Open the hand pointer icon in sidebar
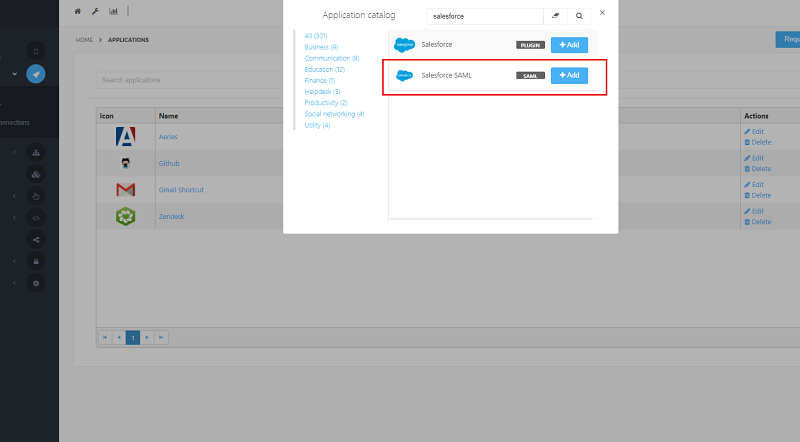 36,196
